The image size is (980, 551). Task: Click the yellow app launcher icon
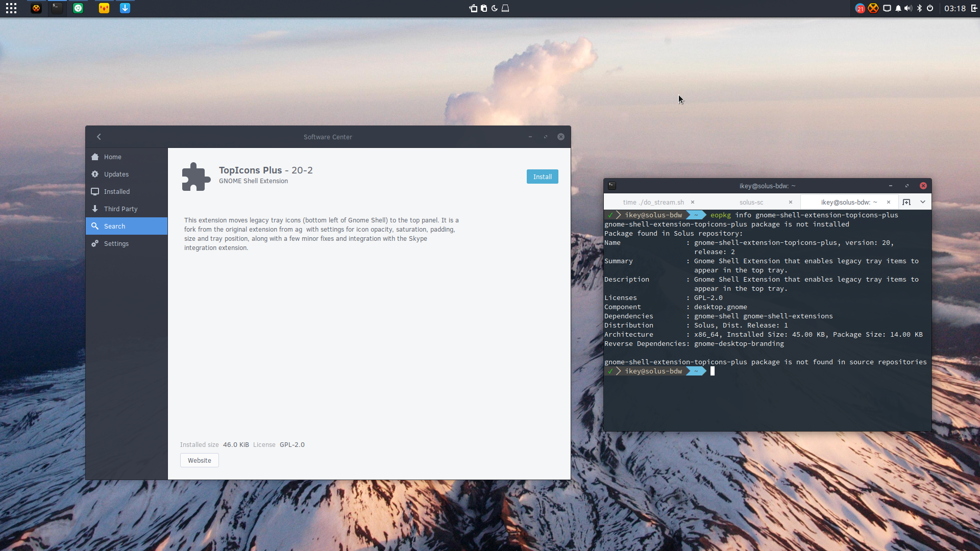[x=104, y=8]
